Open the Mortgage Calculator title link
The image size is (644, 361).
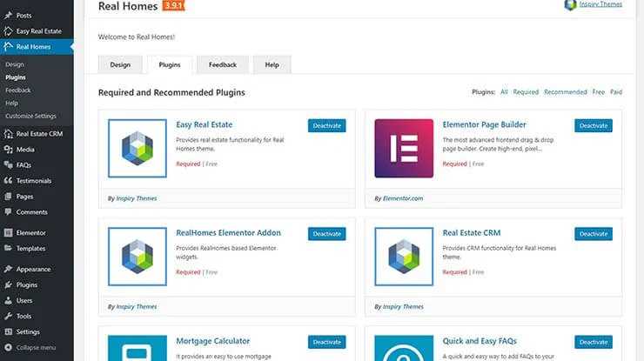coord(212,341)
